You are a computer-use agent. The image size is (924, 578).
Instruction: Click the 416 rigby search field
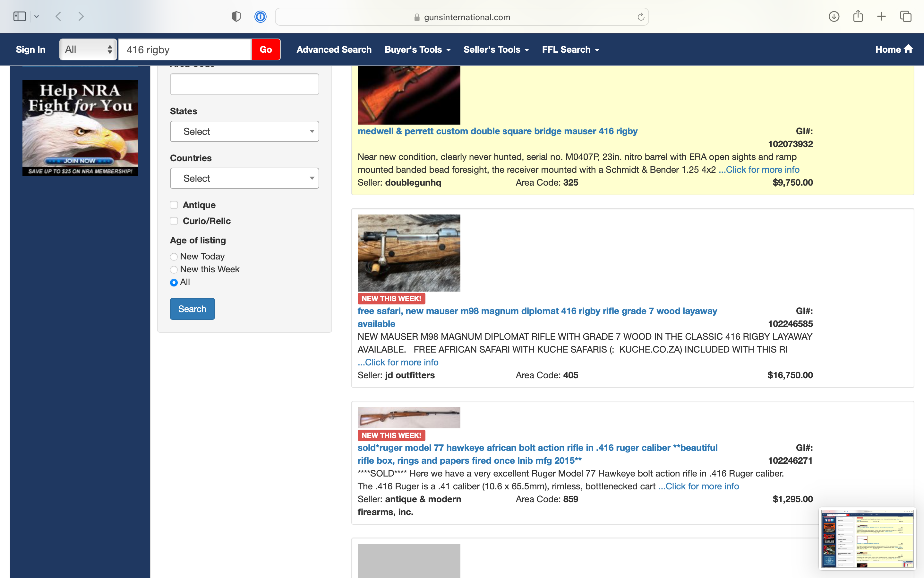[x=185, y=49]
